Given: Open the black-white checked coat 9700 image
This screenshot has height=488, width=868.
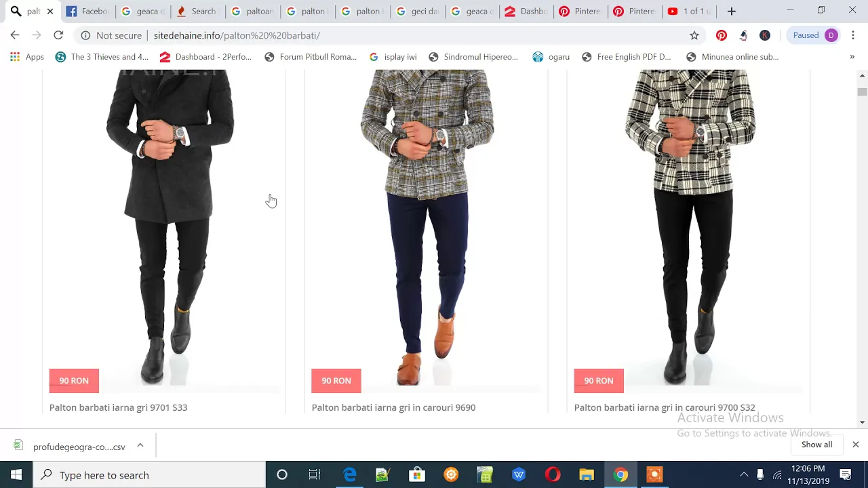Looking at the screenshot, I should point(688,228).
